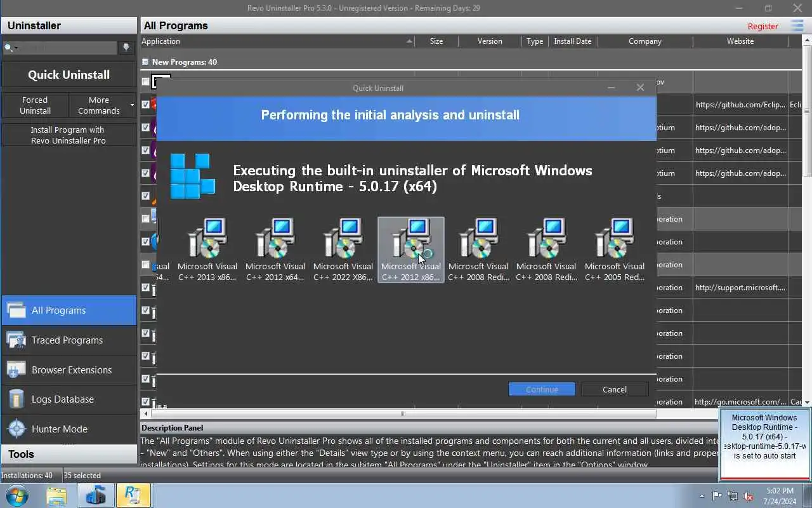812x508 pixels.
Task: Click into the program search field
Action: (69, 48)
